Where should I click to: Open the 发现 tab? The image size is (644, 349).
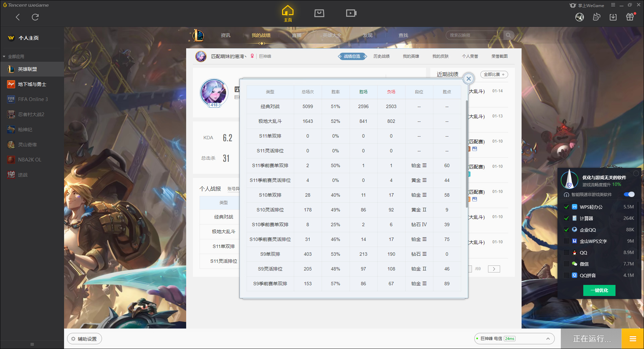click(368, 35)
